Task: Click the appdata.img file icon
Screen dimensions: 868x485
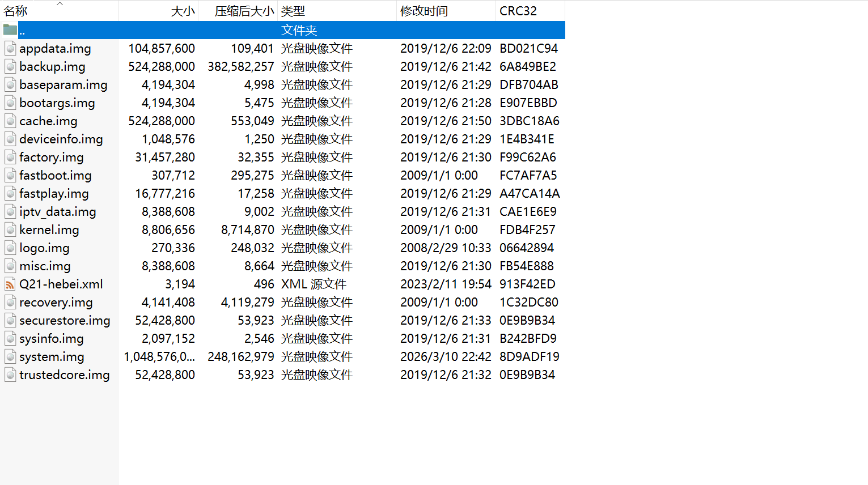Action: (x=10, y=48)
